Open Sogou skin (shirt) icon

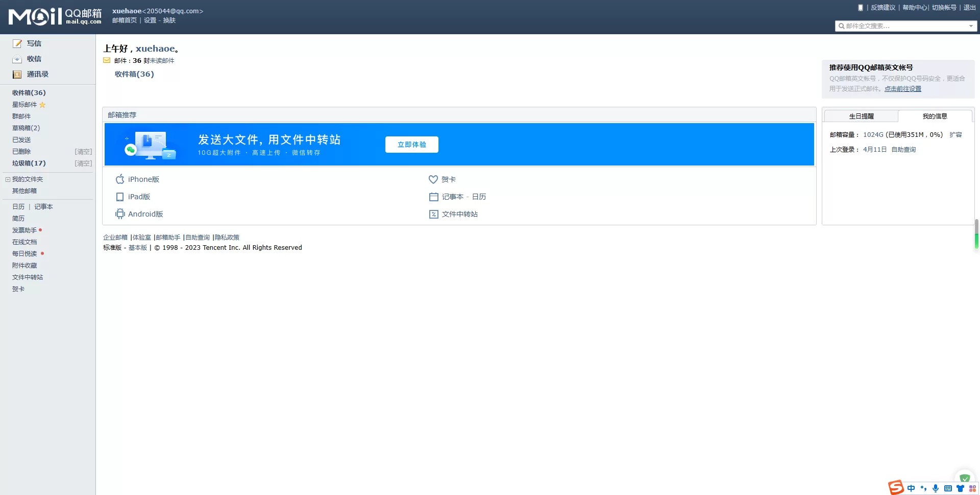(x=960, y=488)
